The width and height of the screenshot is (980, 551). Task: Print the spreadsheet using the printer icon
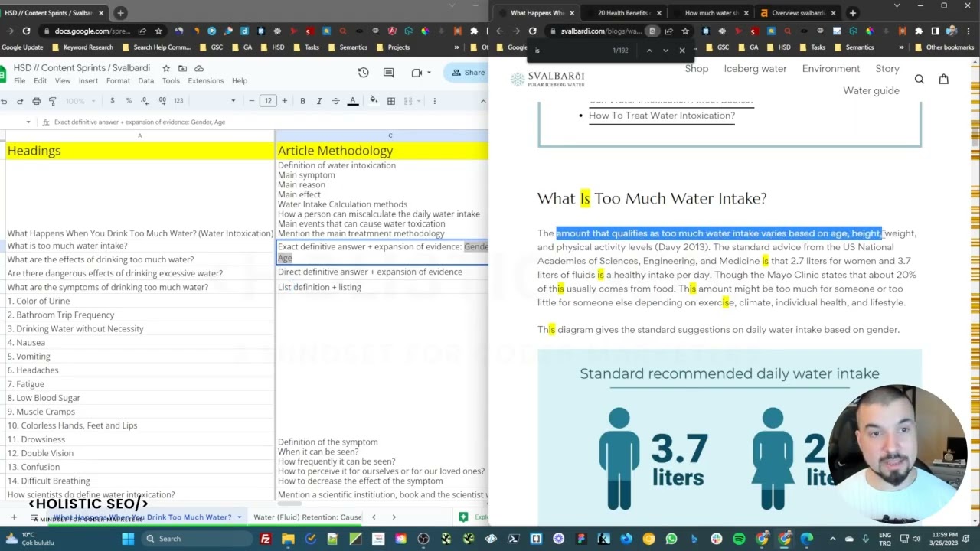pyautogui.click(x=36, y=101)
